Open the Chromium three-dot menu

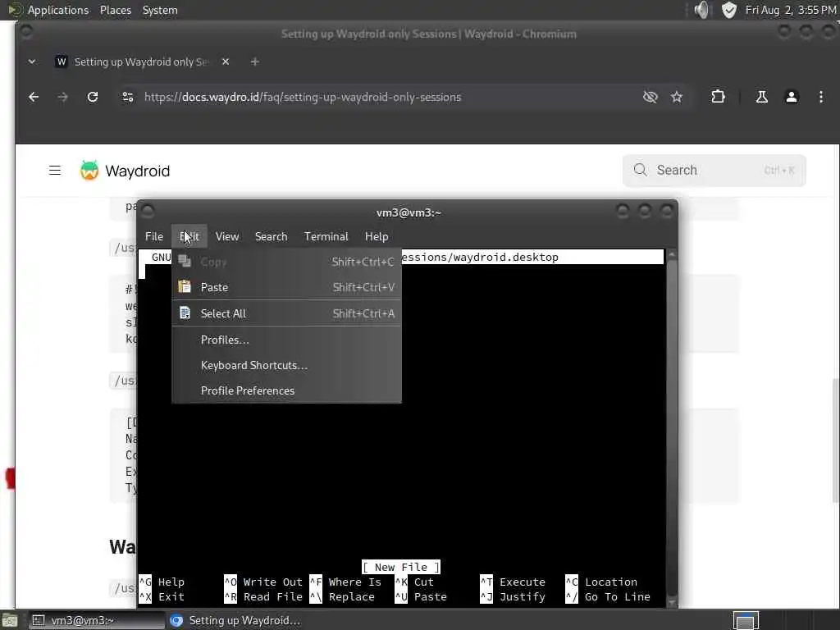(x=820, y=97)
